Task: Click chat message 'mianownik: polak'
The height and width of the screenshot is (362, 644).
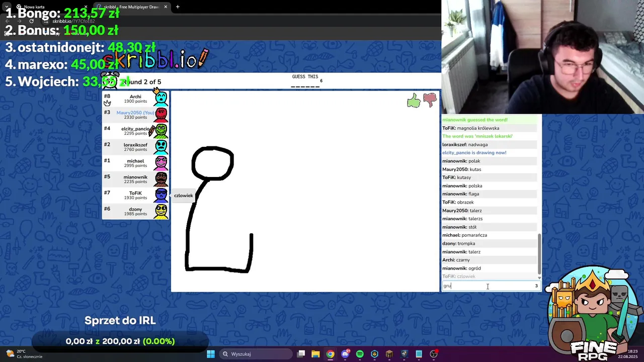Action: coord(461,161)
